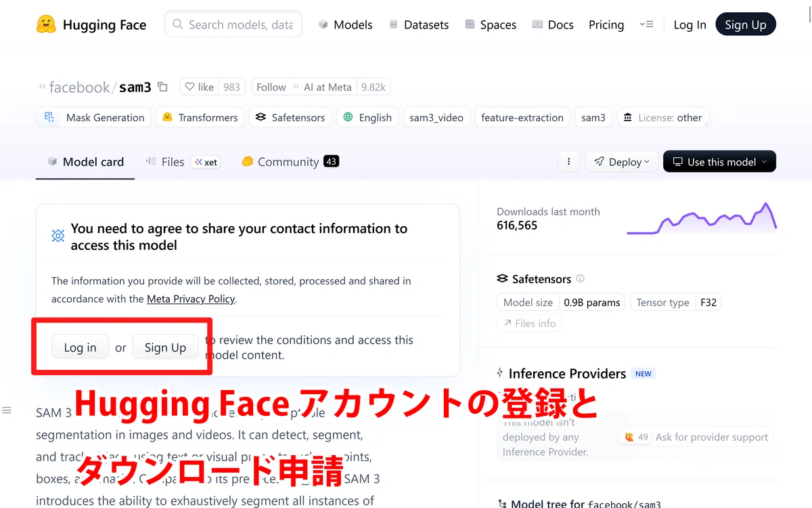Open the Datasets page

[419, 24]
